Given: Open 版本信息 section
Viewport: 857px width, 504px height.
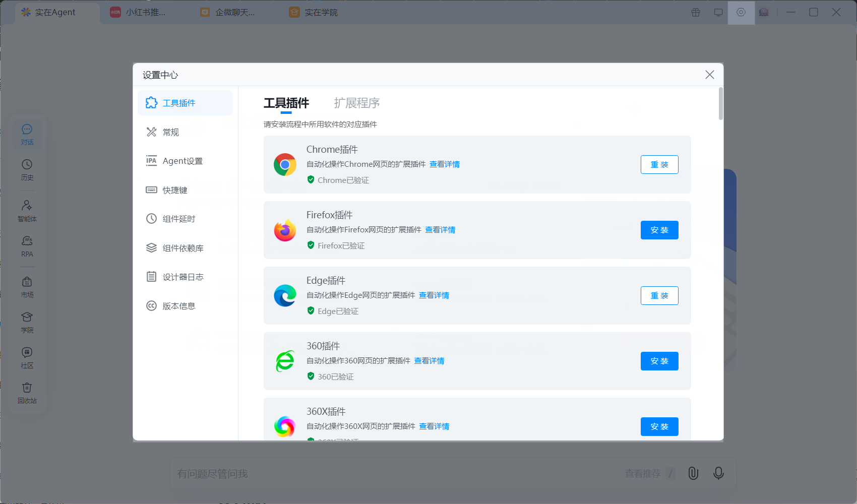Looking at the screenshot, I should coord(185,306).
